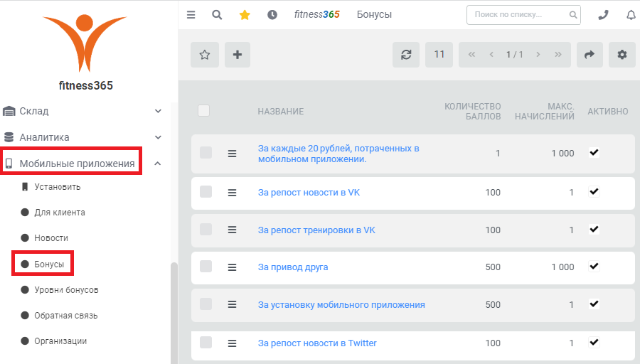Screen dimensions: 640x364
Task: Toggle Активно checkbox for 'За каждые 20 рублей'
Action: 594,153
